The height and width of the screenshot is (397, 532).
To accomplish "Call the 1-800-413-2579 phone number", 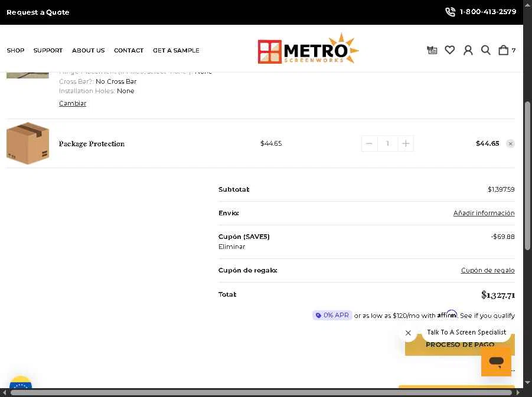I will coord(488,12).
